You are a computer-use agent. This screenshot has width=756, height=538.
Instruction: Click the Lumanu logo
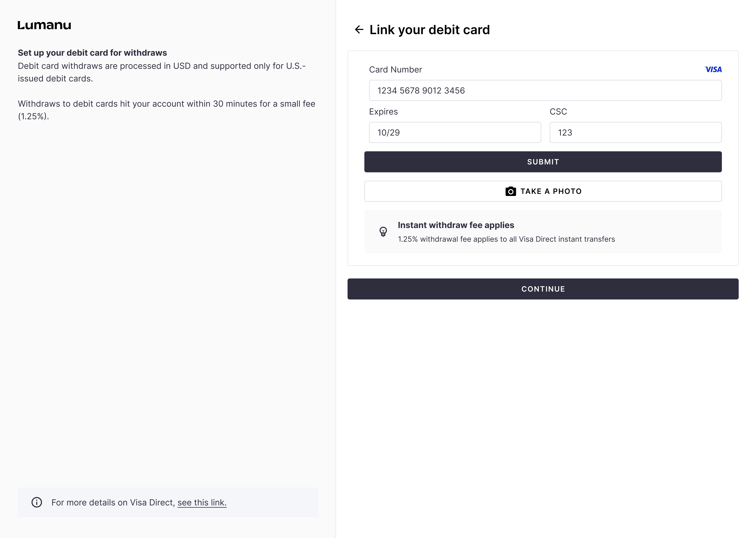point(44,25)
